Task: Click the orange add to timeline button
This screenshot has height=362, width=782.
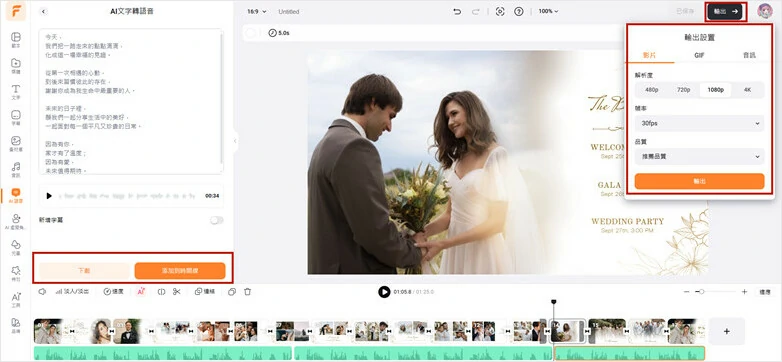Action: [180, 271]
